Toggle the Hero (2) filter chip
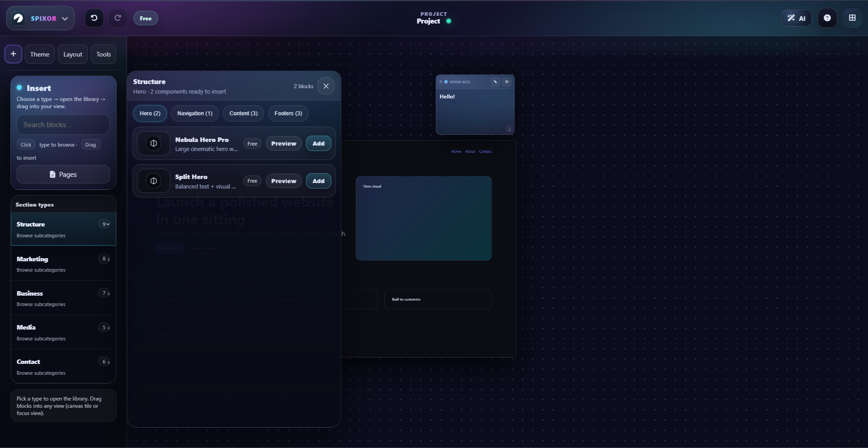This screenshot has height=448, width=868. [x=150, y=113]
